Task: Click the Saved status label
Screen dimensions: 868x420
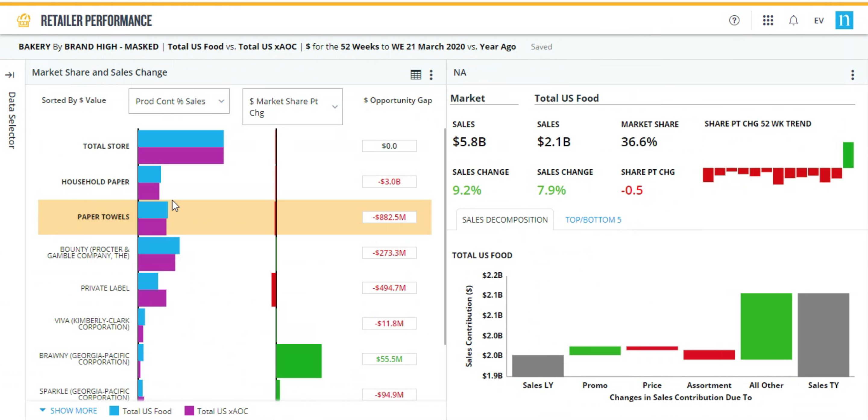Action: (541, 47)
